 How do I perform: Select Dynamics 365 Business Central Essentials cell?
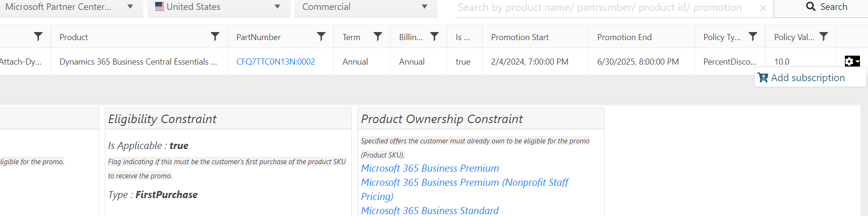(138, 62)
